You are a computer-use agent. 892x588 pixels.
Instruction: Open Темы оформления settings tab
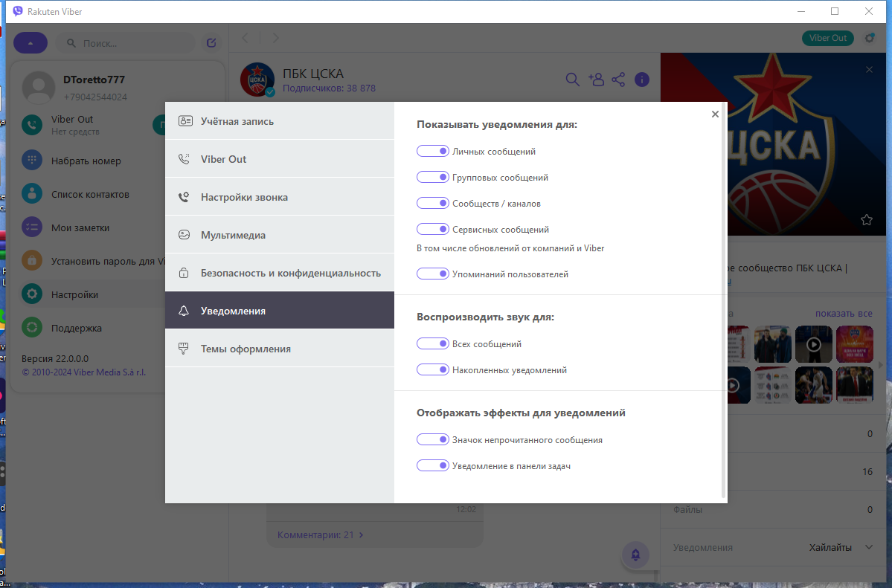pos(279,349)
